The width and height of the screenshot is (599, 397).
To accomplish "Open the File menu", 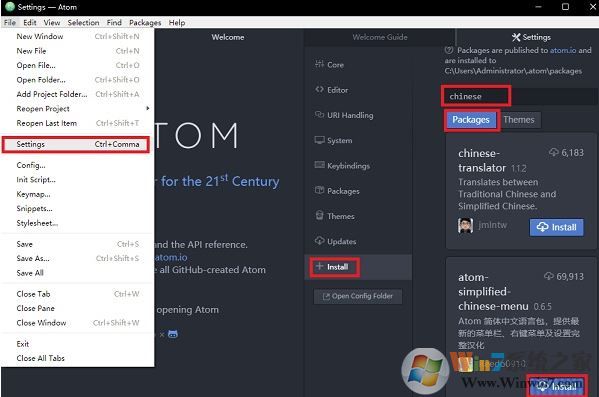I will click(x=10, y=23).
